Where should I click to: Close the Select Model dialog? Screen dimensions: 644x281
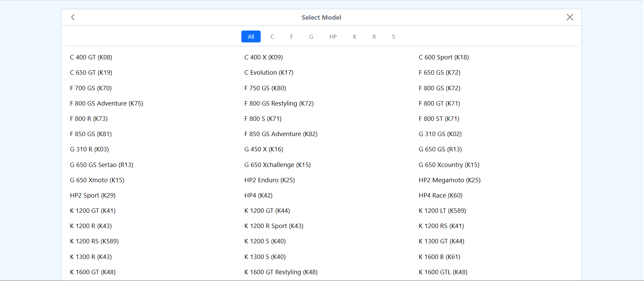[x=570, y=17]
